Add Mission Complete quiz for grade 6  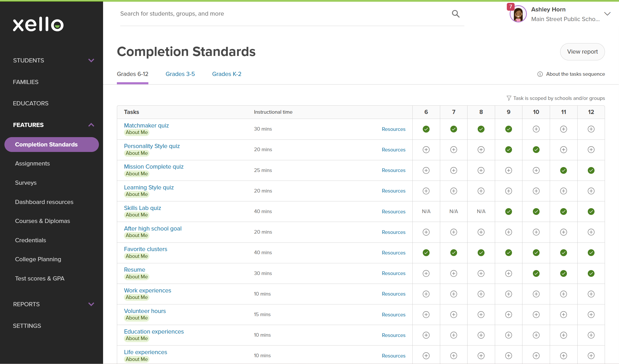tap(426, 170)
